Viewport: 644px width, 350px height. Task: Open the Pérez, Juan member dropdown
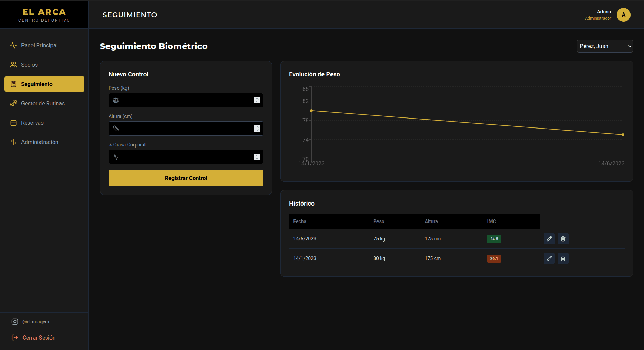click(x=605, y=46)
